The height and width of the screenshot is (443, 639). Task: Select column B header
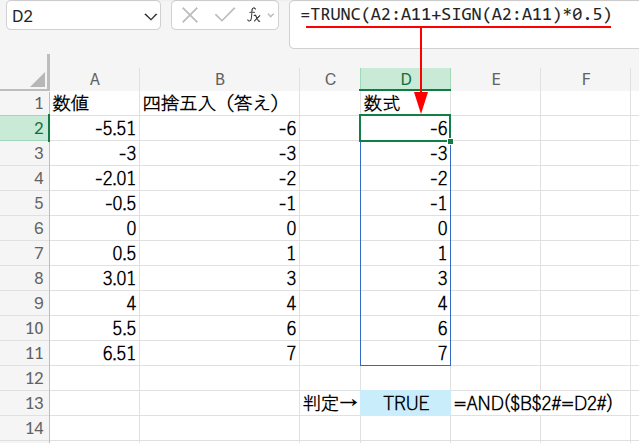219,79
